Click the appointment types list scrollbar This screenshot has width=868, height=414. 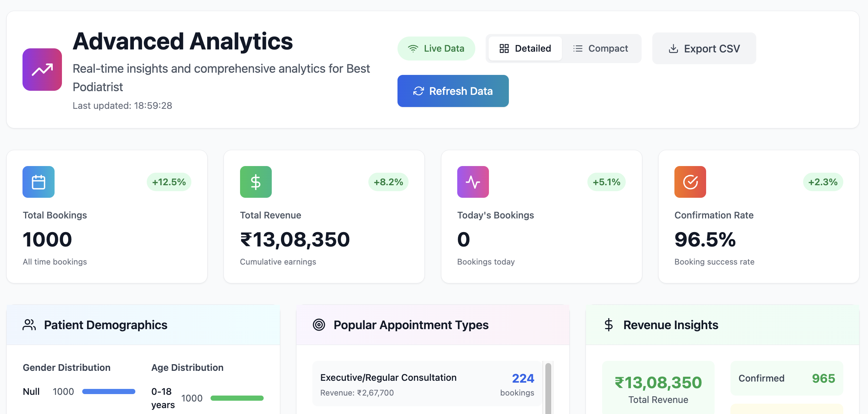coord(548,387)
